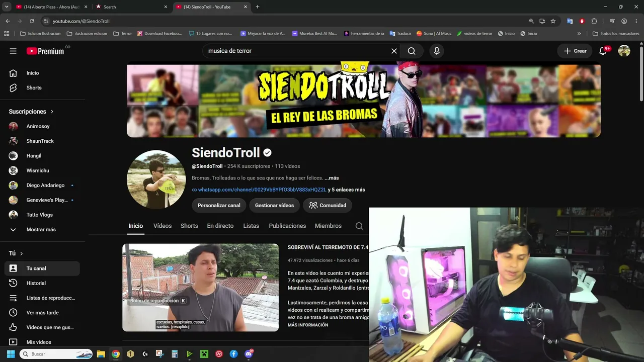The width and height of the screenshot is (644, 362).
Task: Go to Inicio in sidebar
Action: pos(41,73)
